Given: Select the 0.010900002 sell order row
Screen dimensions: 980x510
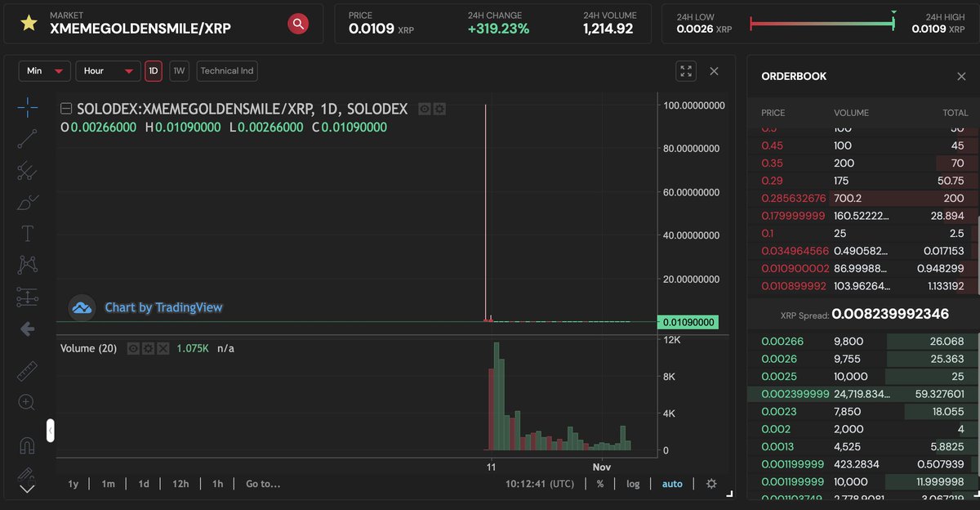Looking at the screenshot, I should [x=863, y=268].
